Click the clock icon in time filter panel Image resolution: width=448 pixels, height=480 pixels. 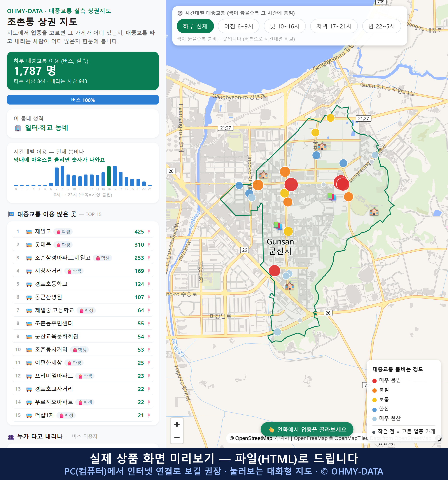point(180,13)
